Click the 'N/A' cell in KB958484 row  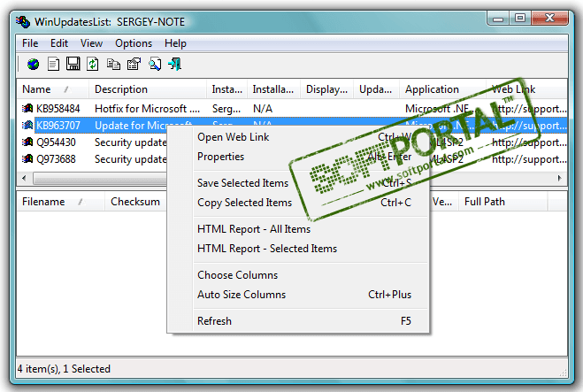pos(263,109)
